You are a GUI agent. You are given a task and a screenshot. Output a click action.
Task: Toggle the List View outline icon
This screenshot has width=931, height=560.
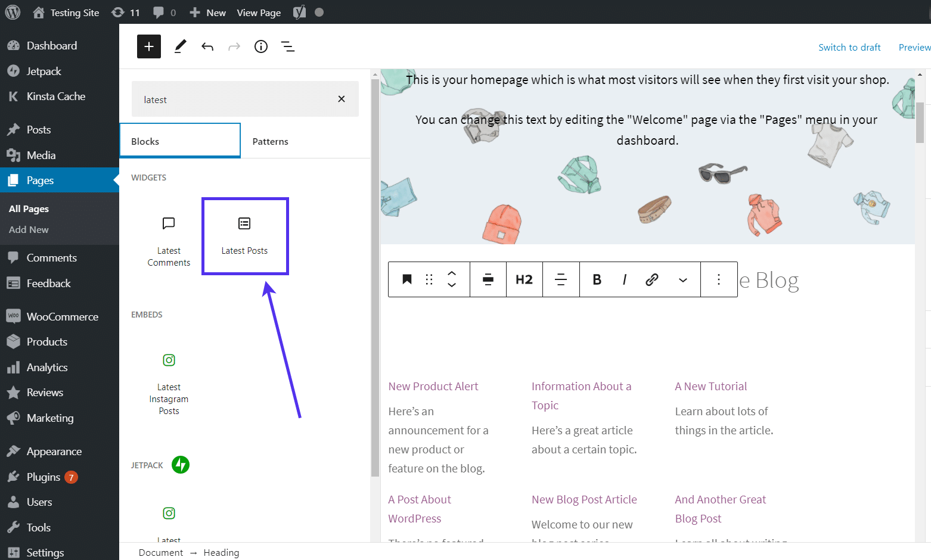pyautogui.click(x=288, y=46)
